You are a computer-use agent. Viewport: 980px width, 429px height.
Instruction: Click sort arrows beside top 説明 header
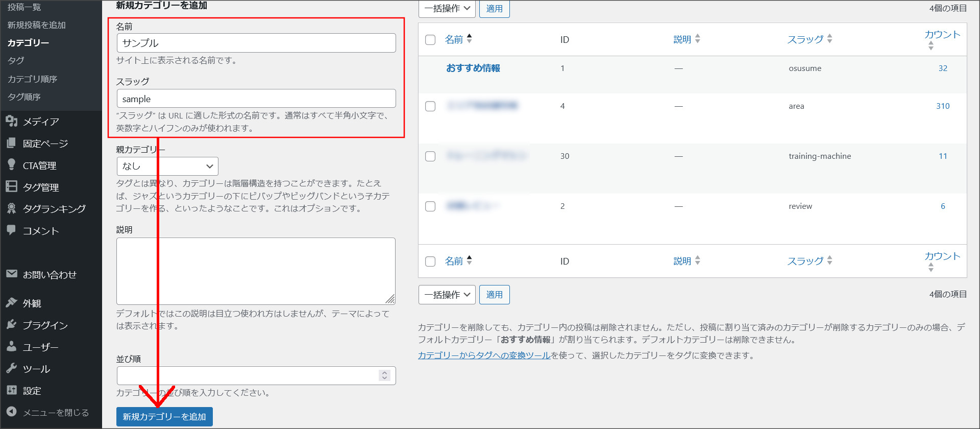[698, 39]
